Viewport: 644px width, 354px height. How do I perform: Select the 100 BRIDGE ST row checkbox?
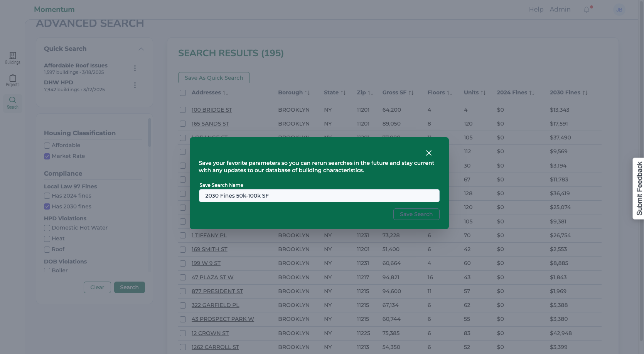183,110
